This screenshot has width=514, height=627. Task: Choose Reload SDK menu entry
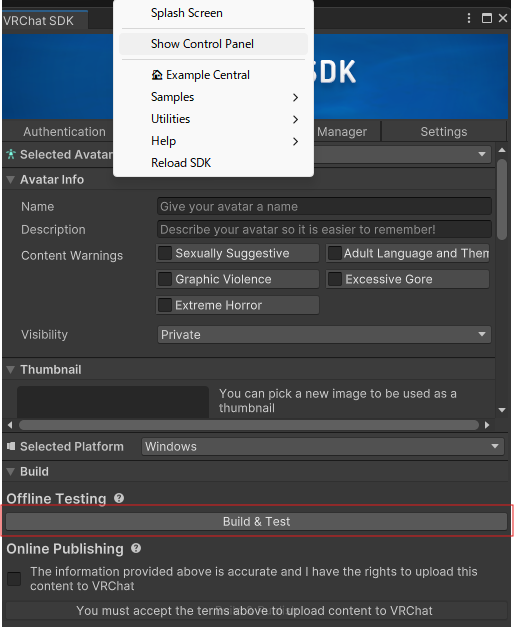(213, 163)
